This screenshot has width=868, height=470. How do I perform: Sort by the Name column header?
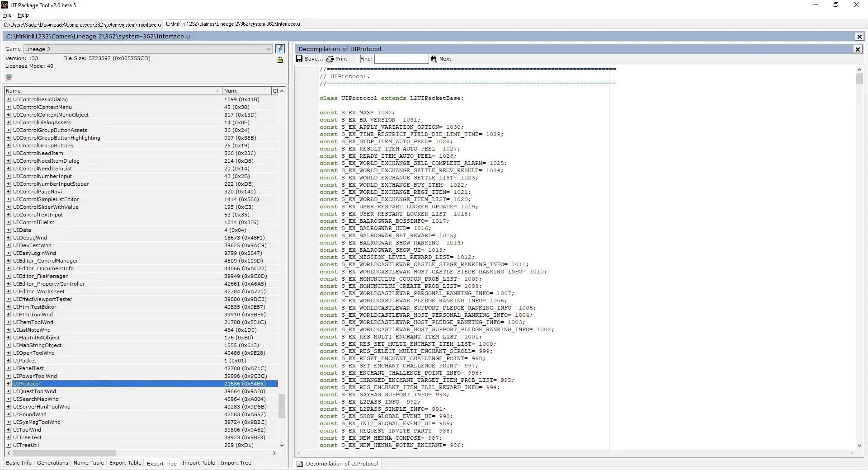pyautogui.click(x=113, y=91)
